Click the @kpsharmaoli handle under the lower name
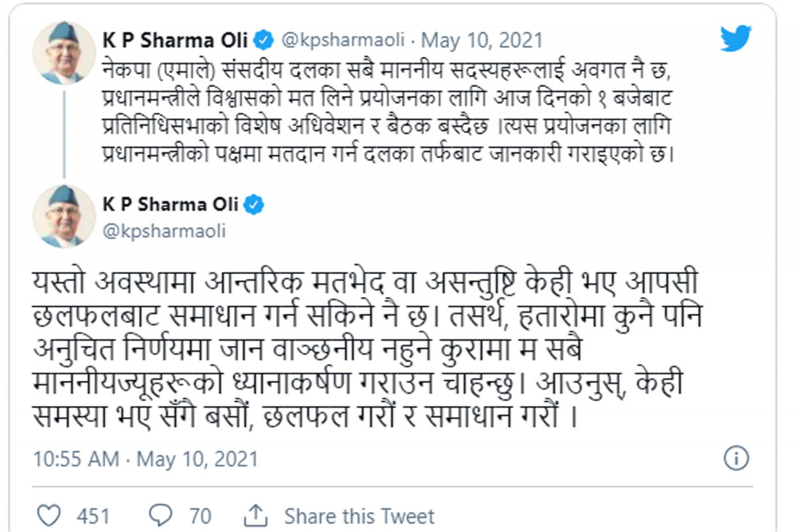This screenshot has width=798, height=532. [164, 231]
